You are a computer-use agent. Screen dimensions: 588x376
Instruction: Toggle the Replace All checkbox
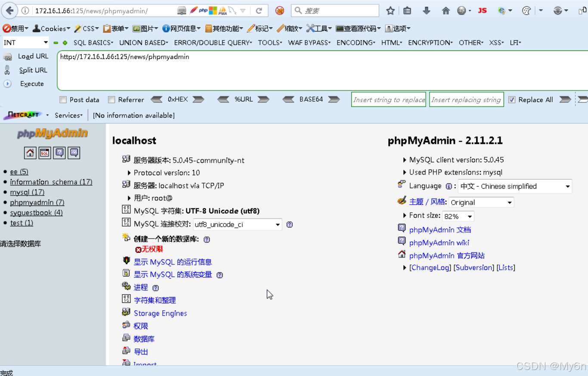click(512, 100)
